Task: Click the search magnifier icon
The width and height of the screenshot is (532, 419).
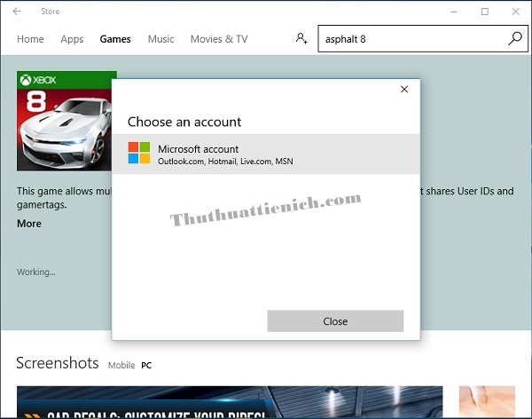Action: [x=514, y=39]
